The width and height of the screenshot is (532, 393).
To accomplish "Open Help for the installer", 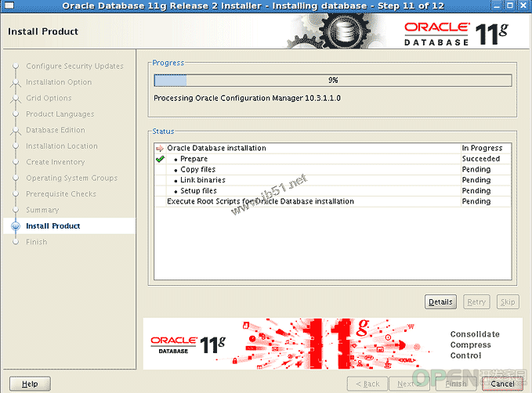I will [30, 384].
